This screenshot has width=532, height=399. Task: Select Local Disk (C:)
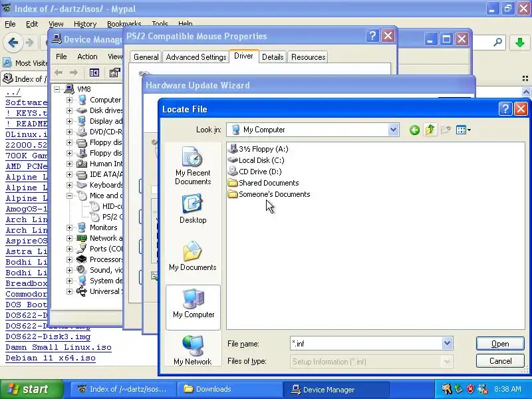point(256,160)
